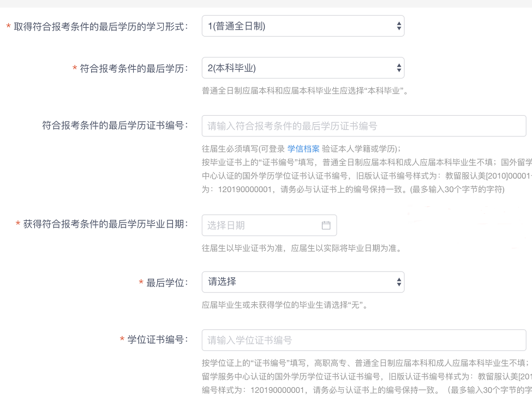532x402 pixels.
Task: Click the 选择日期 graduation date field
Action: click(262, 225)
